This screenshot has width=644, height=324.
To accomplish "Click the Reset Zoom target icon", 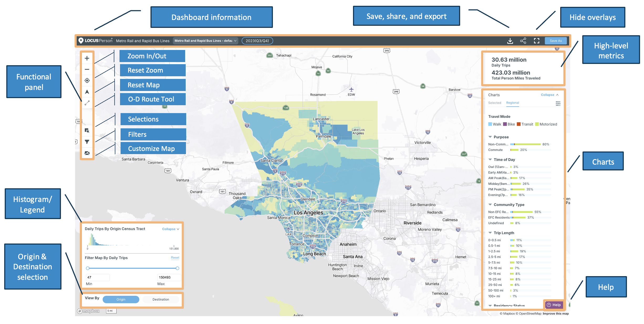I will (x=87, y=80).
